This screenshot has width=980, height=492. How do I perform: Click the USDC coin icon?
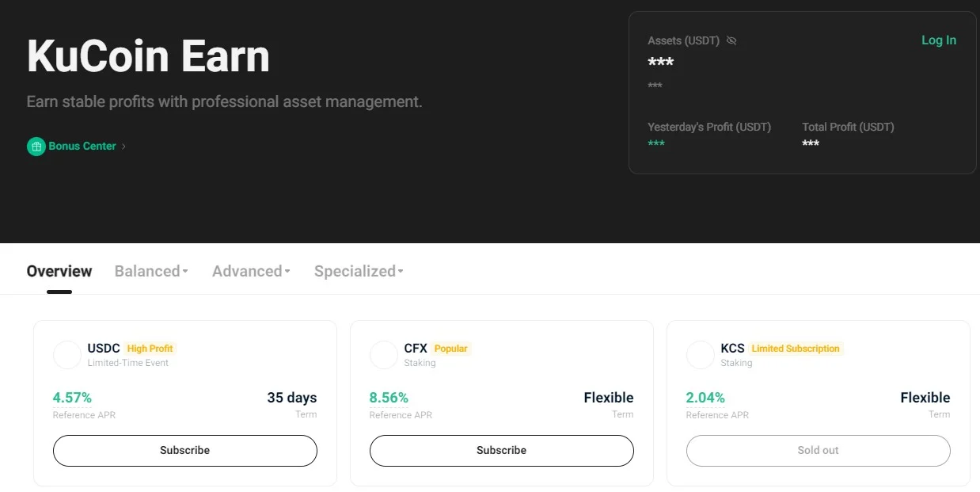click(67, 355)
